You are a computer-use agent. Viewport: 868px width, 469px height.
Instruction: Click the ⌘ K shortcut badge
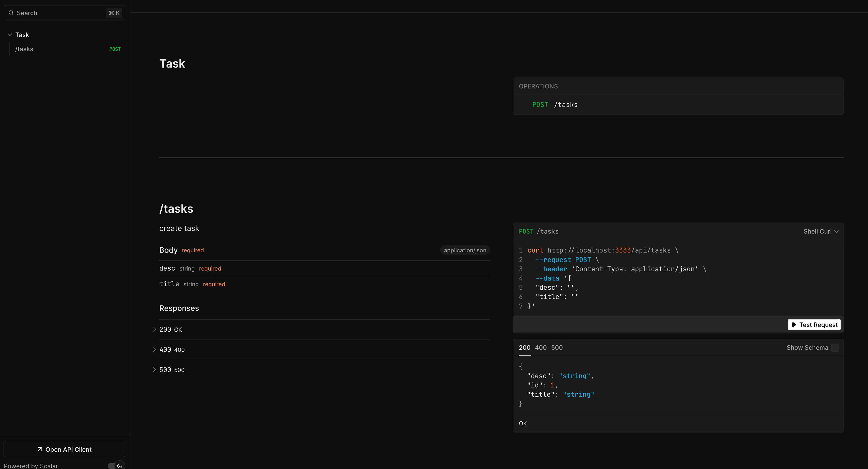pos(114,13)
